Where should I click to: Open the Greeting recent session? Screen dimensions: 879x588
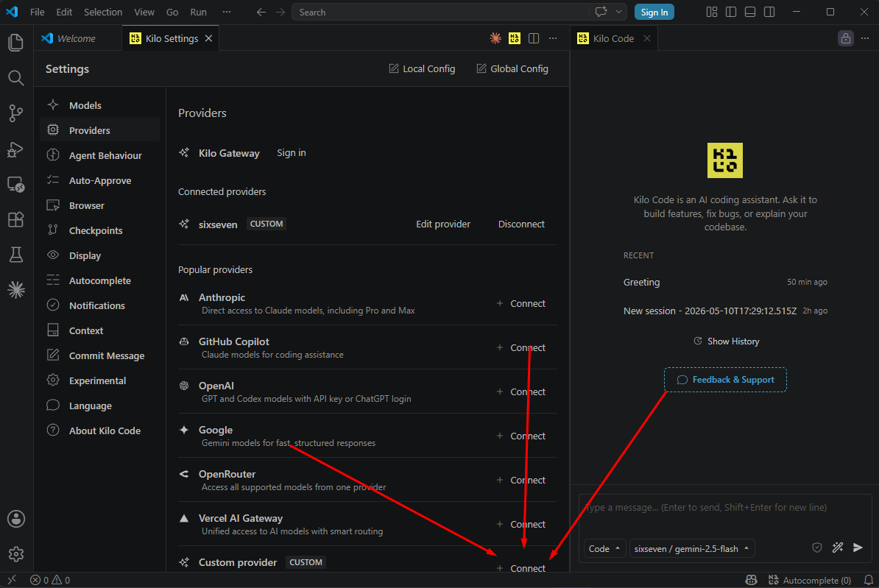click(x=725, y=282)
